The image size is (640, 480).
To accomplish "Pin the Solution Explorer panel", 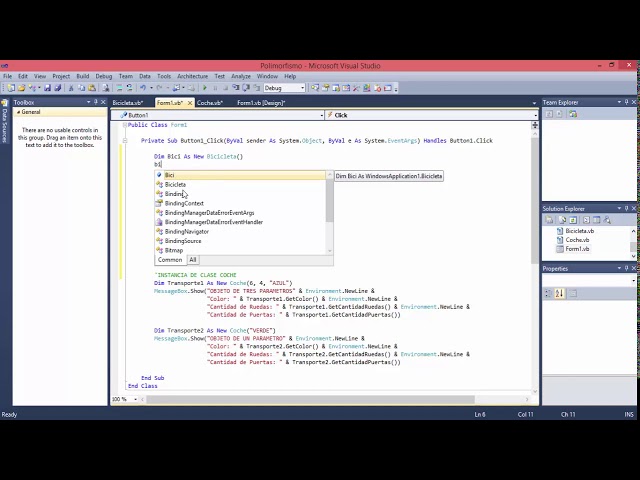I will tap(627, 208).
